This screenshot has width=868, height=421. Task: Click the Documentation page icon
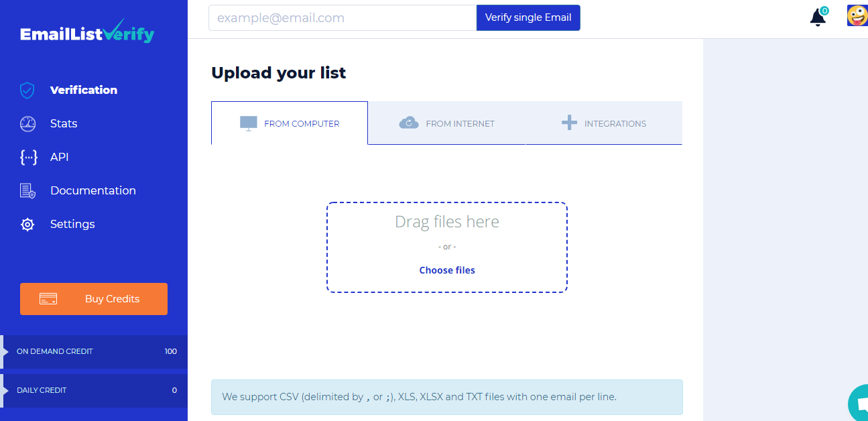point(27,191)
